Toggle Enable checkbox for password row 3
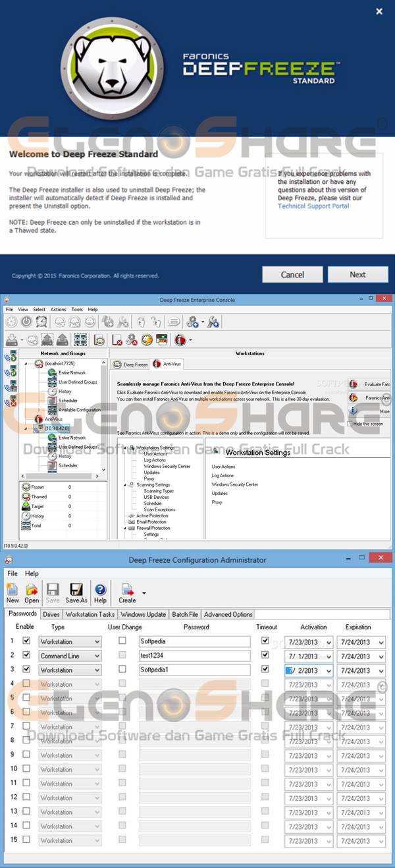Screen dimensions: 395x868 26,668
